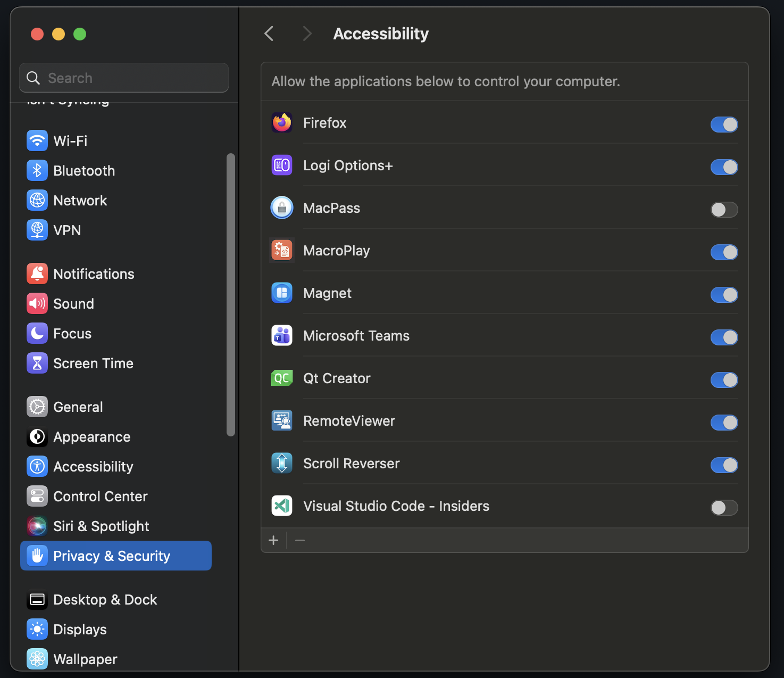Click the Logi Options+ icon
Screen dimensions: 784x678
[x=282, y=165]
